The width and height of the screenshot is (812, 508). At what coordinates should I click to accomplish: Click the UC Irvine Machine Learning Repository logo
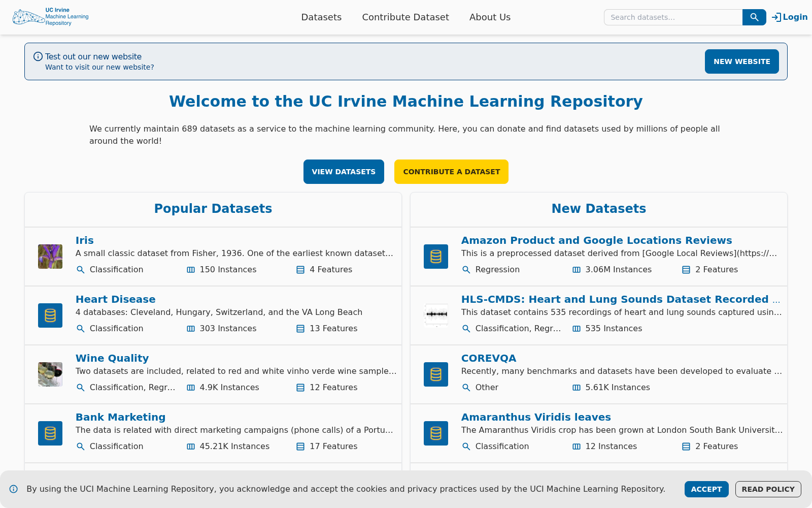(x=51, y=17)
